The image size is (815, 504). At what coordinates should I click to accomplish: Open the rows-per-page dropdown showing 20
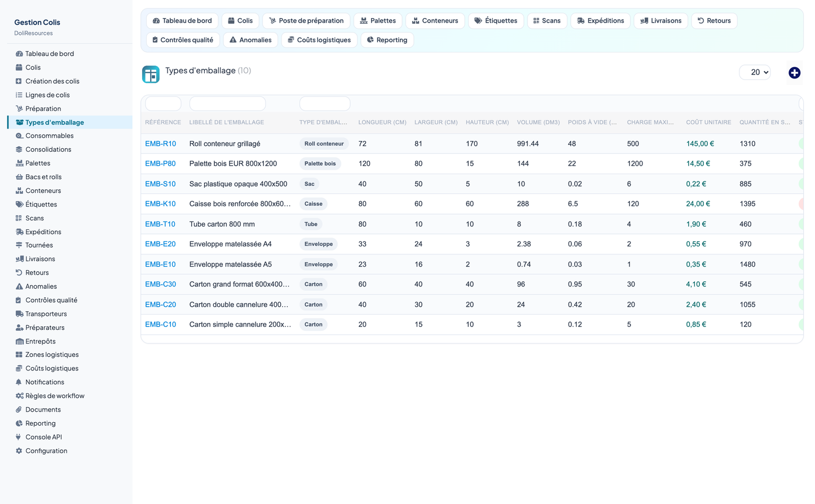(x=755, y=72)
